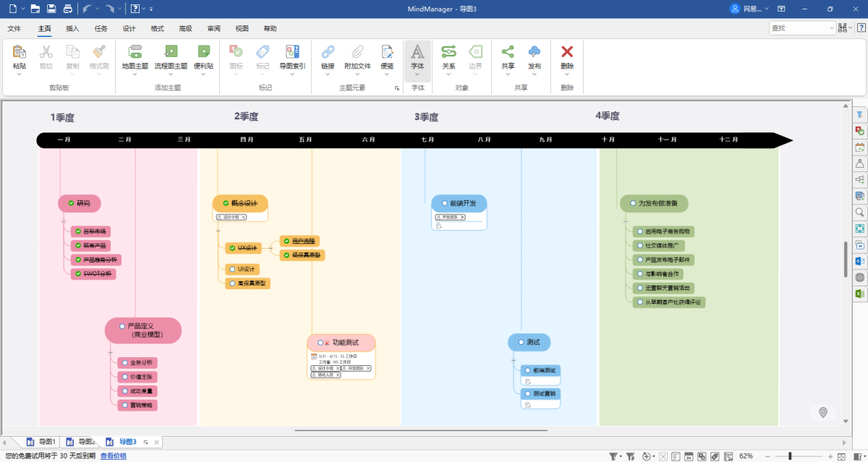Open the calendar panel in right sidebar

859,147
